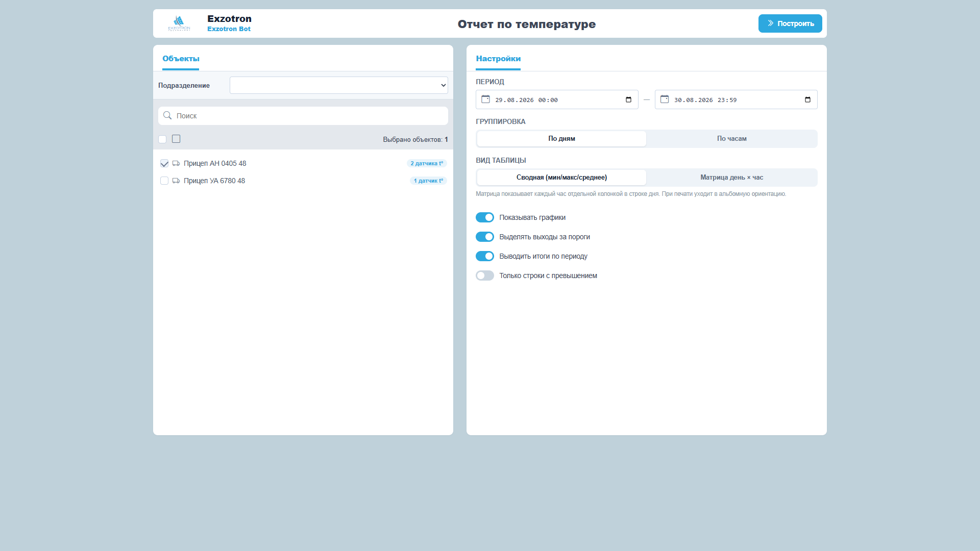Click the Прицеп УА 6780 48 label
Viewport: 980px width, 551px height.
(x=214, y=181)
